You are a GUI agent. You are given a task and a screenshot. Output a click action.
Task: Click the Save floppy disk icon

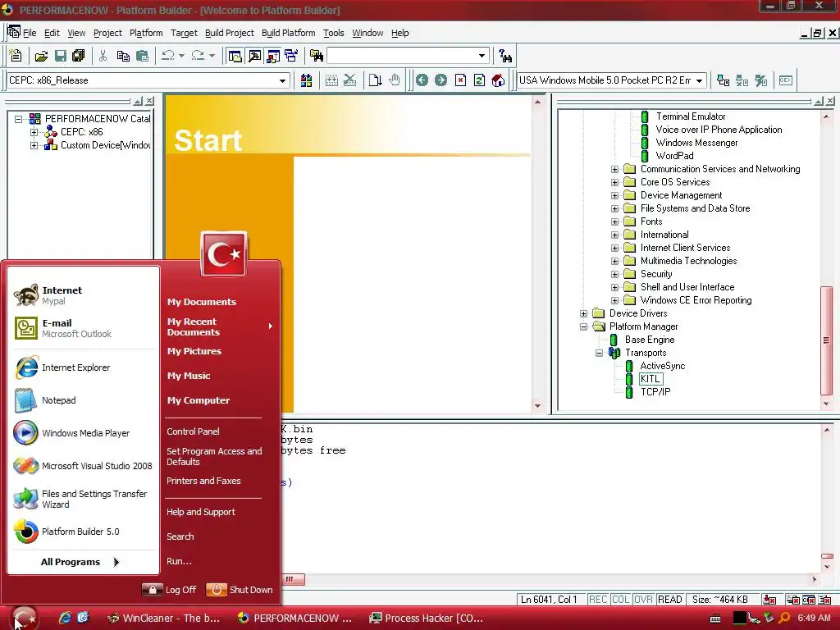coord(61,55)
